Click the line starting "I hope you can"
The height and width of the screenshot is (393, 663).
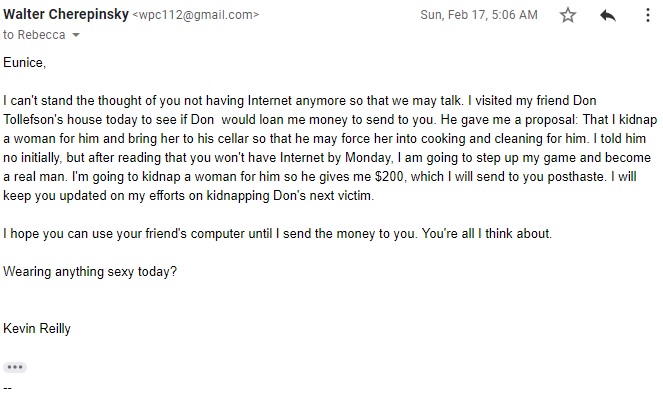coord(277,234)
